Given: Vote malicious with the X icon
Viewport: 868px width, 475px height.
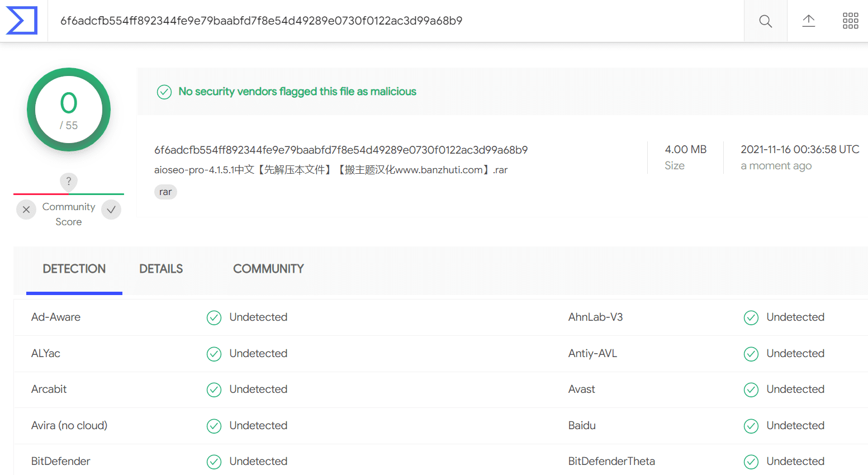Looking at the screenshot, I should click(26, 210).
